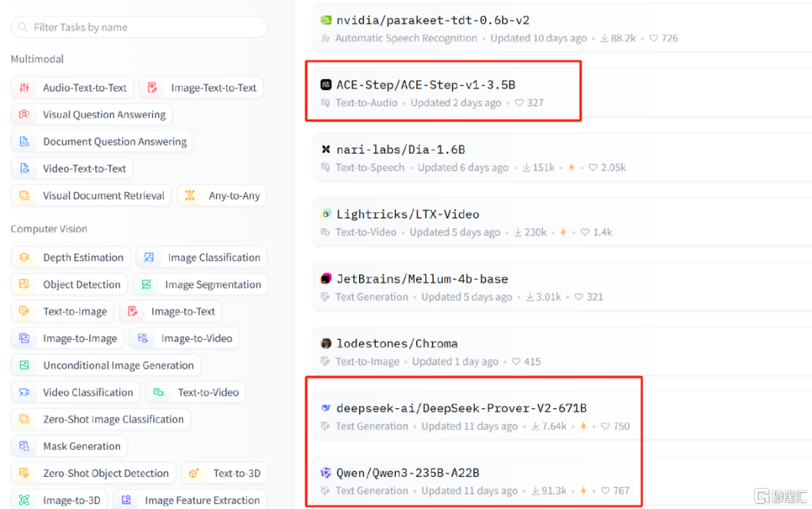Image resolution: width=812 pixels, height=509 pixels.
Task: Click the Audio-Text-to-Text task icon
Action: point(25,88)
